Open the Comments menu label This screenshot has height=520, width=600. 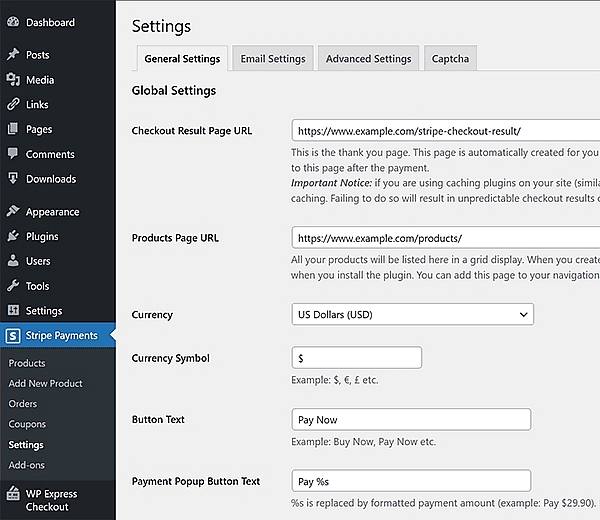coord(50,154)
